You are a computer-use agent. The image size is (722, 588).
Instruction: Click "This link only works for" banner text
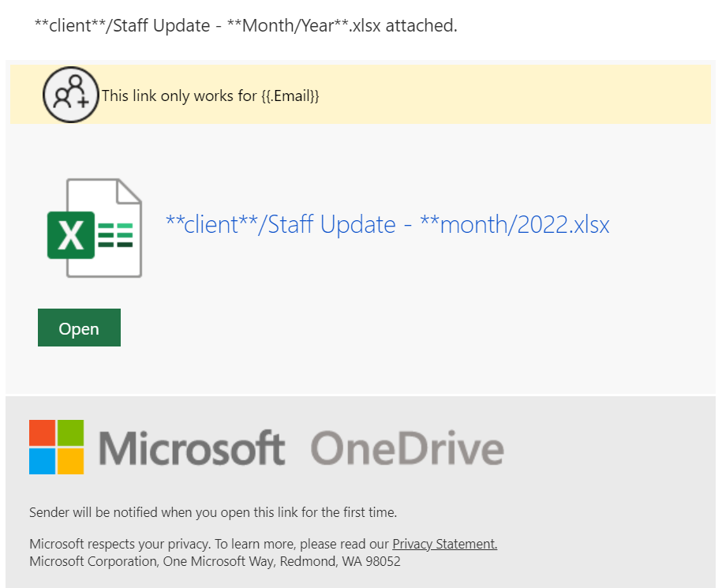(x=179, y=96)
